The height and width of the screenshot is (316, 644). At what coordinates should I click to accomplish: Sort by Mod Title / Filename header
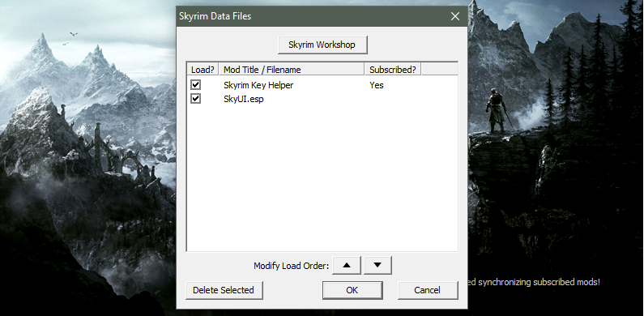(292, 70)
